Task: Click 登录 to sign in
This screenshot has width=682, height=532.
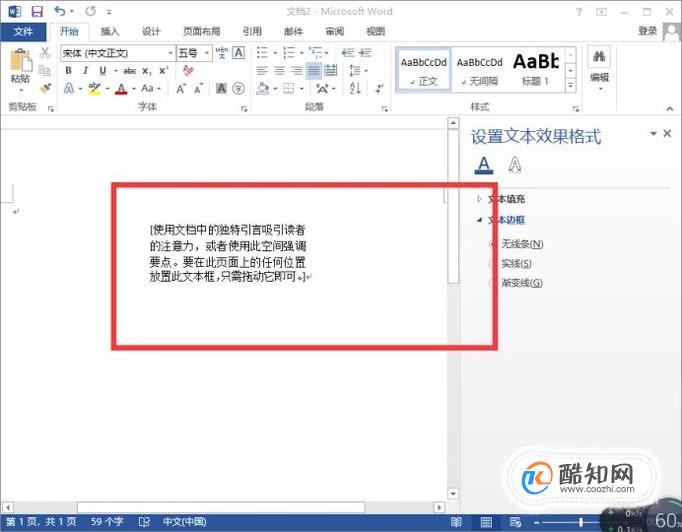Action: tap(648, 31)
